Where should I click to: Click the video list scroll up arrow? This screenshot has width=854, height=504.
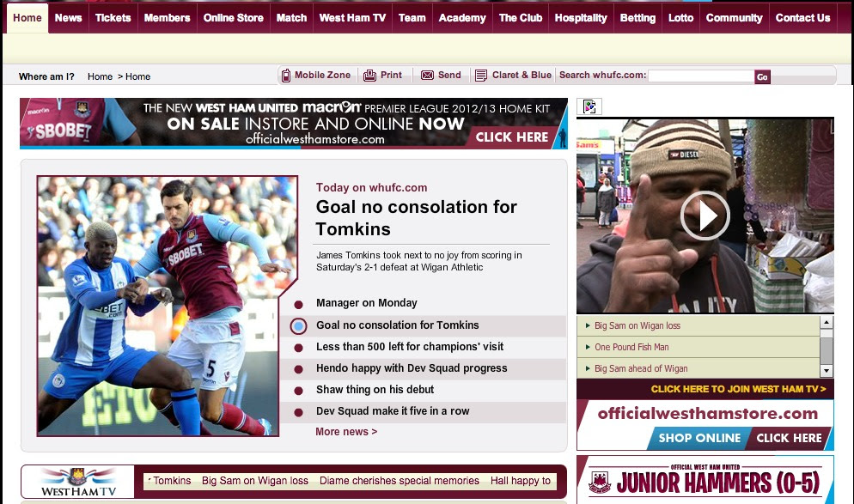[x=827, y=322]
